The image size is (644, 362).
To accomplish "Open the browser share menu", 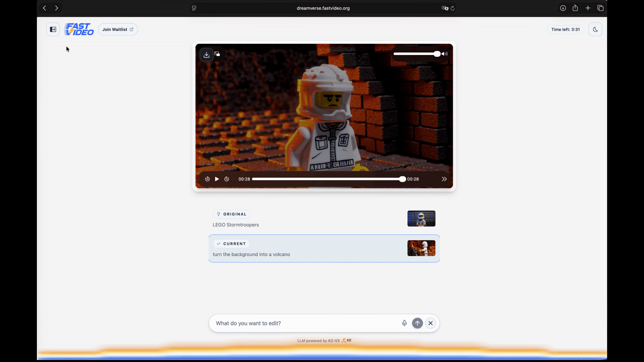I will [x=575, y=8].
